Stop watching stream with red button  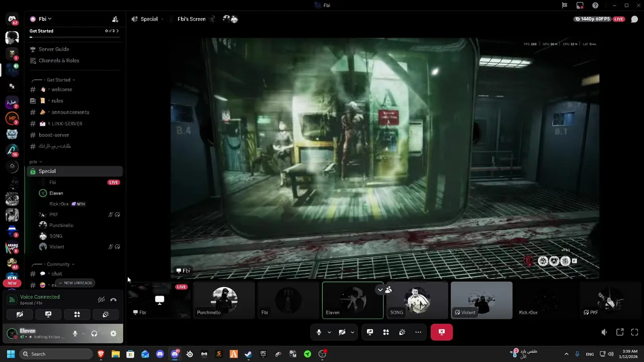(442, 332)
